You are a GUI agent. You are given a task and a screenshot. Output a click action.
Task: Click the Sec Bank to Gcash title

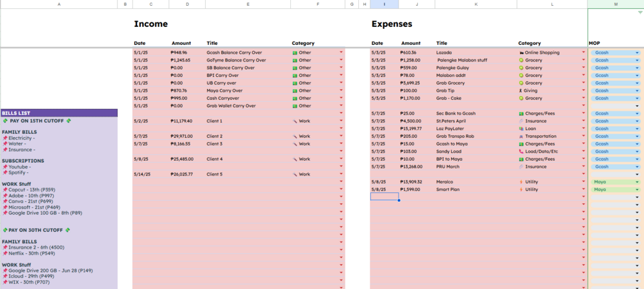tap(456, 113)
